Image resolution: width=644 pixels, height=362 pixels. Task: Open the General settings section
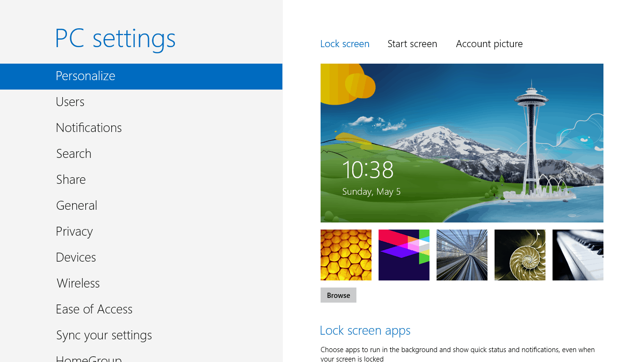(76, 205)
